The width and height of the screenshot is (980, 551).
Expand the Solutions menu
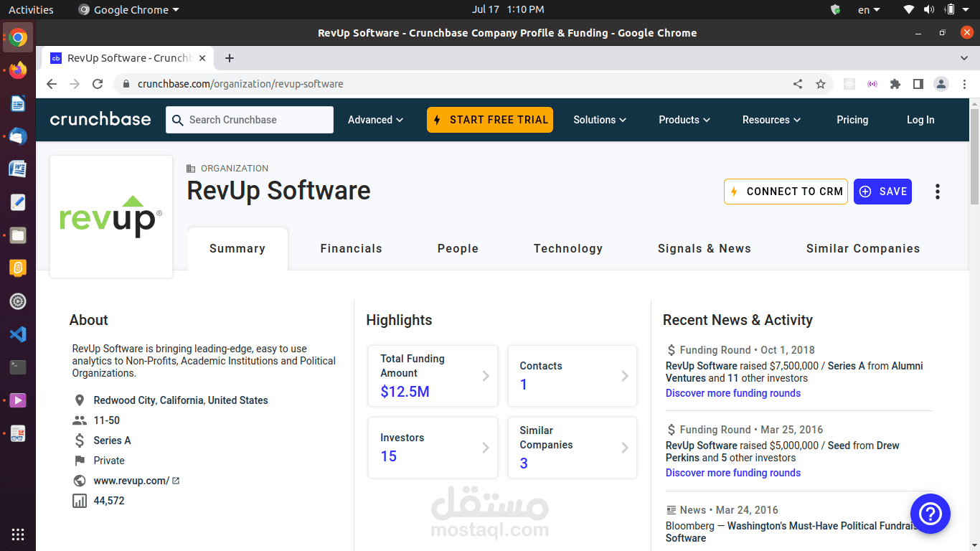[x=600, y=120]
